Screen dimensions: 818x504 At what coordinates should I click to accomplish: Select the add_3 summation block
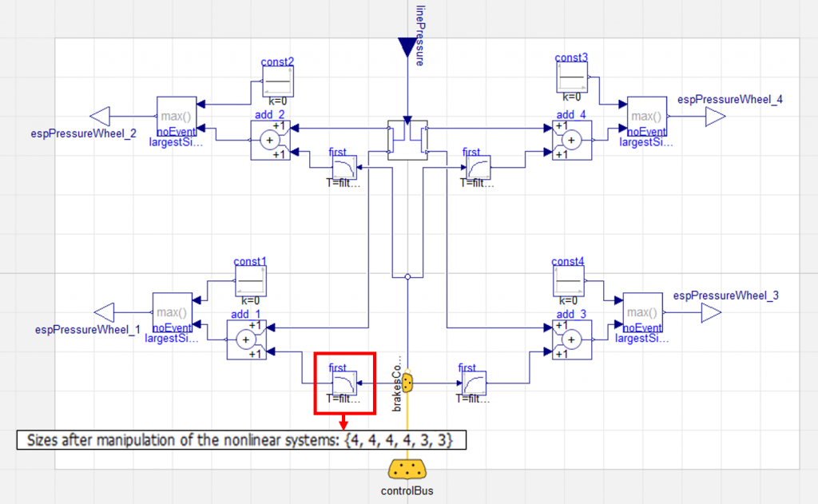coord(572,339)
